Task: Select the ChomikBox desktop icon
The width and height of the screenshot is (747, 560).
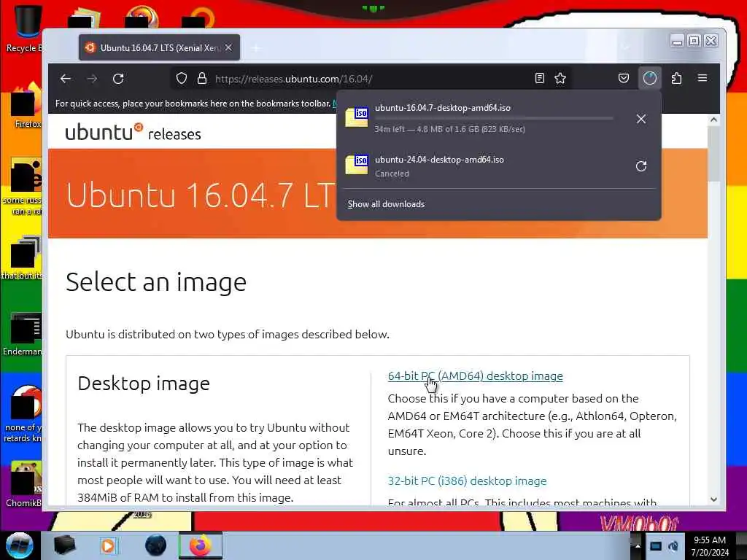Action: pyautogui.click(x=24, y=484)
